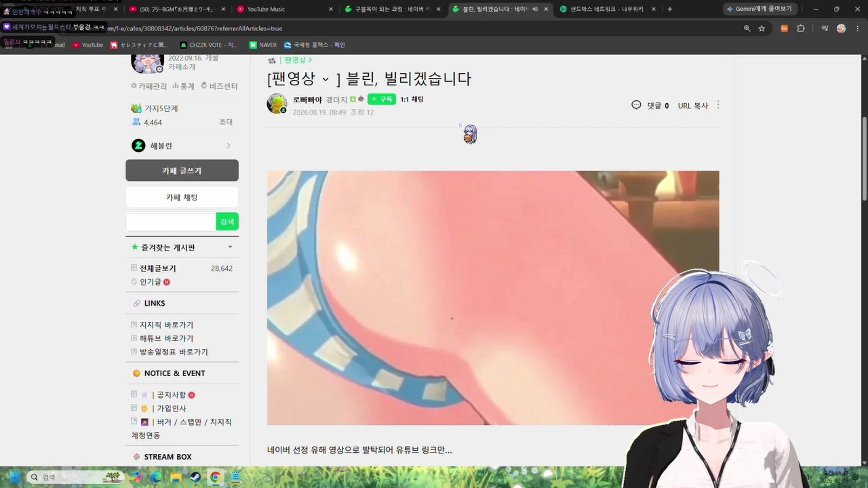Subscribe with the green 구독 button

381,99
